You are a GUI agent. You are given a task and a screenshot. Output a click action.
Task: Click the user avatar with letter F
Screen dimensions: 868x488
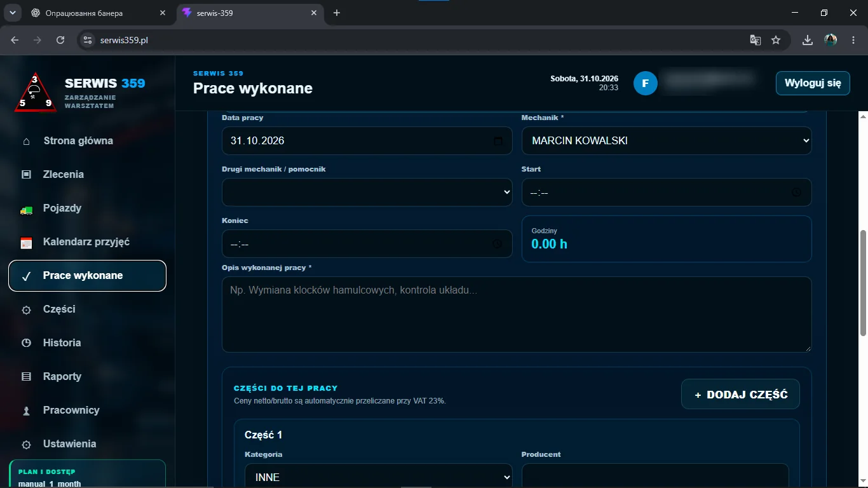click(x=645, y=83)
